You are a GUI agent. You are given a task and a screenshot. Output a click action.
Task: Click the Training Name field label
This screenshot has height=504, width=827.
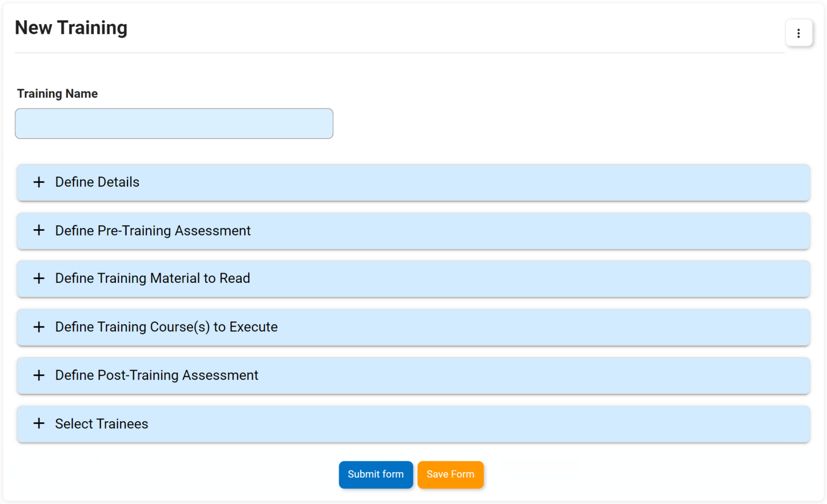point(57,94)
